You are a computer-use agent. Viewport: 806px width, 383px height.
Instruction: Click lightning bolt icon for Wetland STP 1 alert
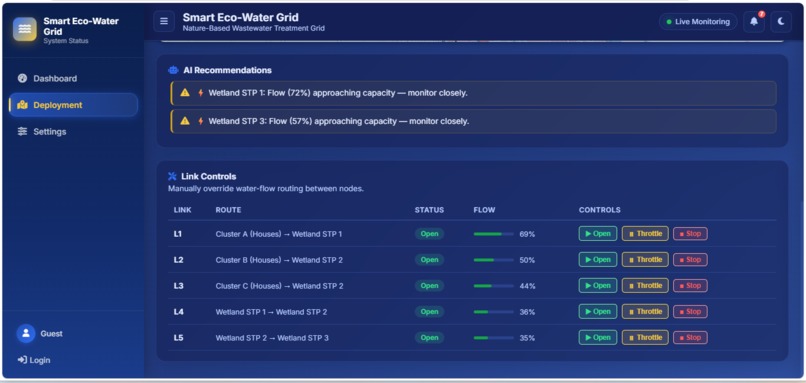tap(200, 93)
